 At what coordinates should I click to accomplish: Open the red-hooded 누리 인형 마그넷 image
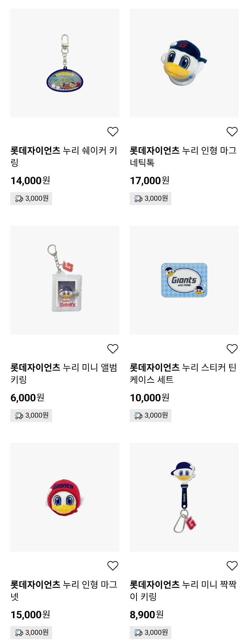point(65,497)
